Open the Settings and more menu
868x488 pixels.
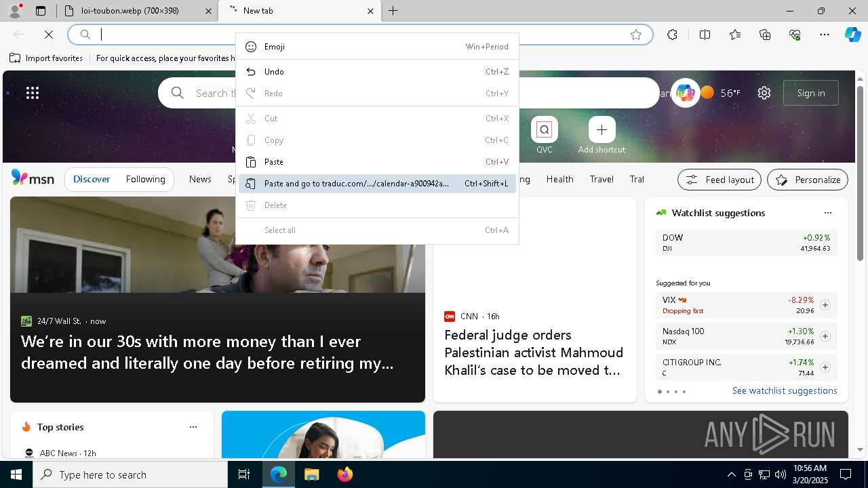click(825, 35)
